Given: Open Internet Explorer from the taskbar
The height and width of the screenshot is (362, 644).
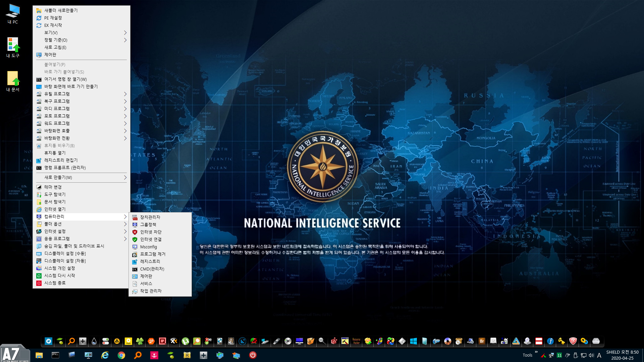Looking at the screenshot, I should pyautogui.click(x=105, y=355).
